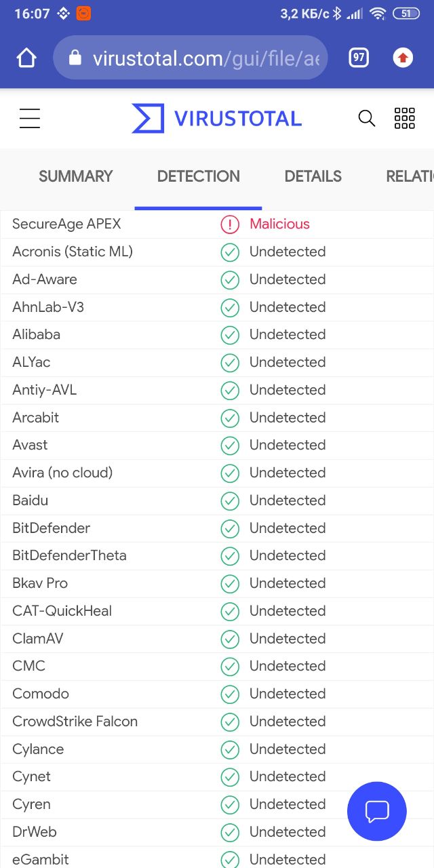Open the search magnifier icon
The height and width of the screenshot is (868, 434).
click(x=367, y=119)
